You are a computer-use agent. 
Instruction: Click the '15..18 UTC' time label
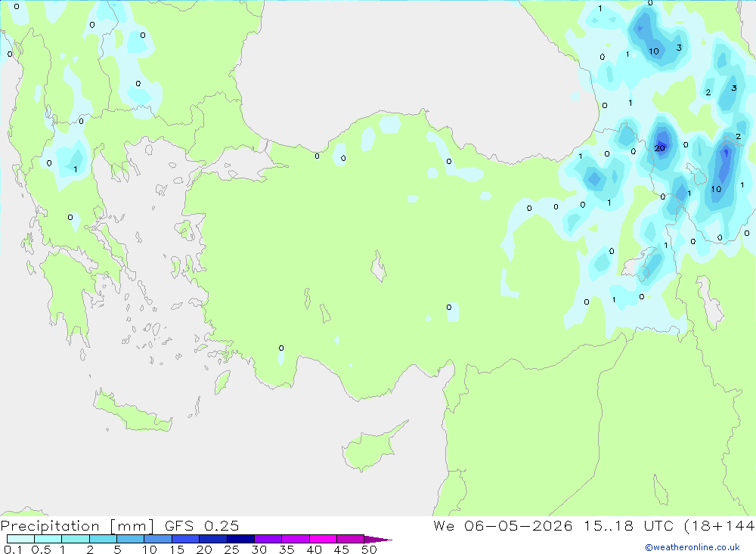pos(629,525)
